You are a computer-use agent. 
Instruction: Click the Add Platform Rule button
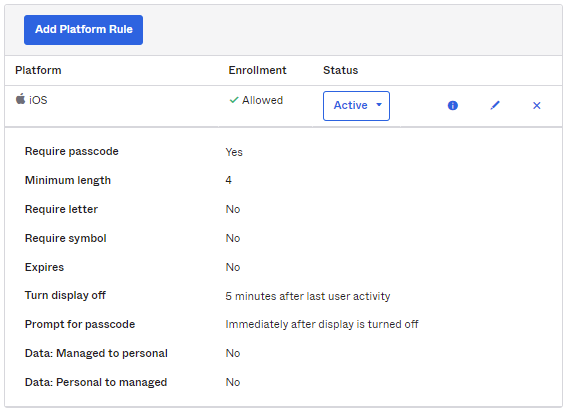pyautogui.click(x=83, y=30)
